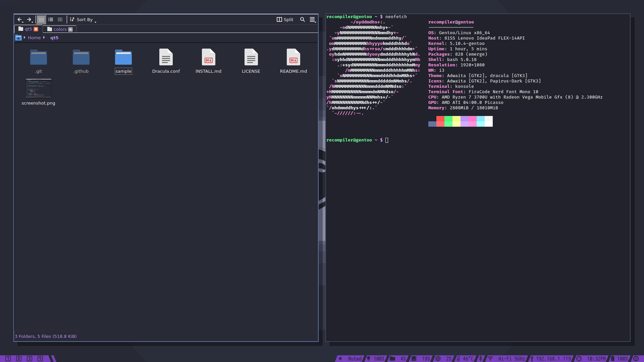Switch to i3 workspace 1

[8, 359]
